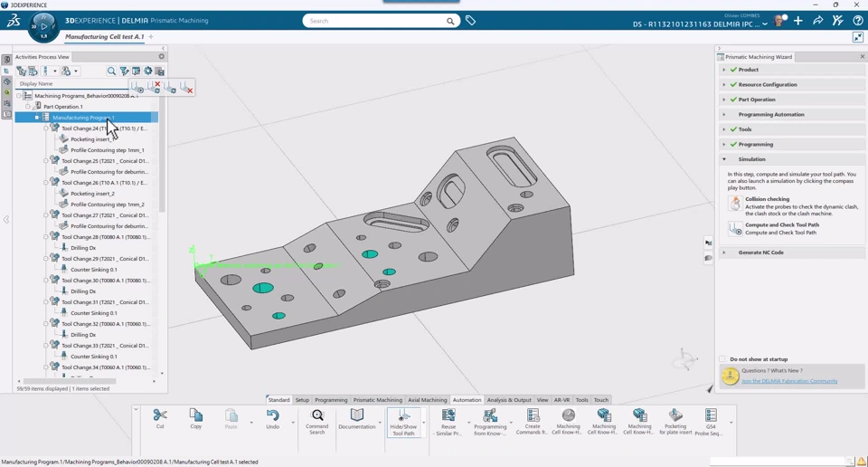Expand the Programming Automation section
Image resolution: width=868 pixels, height=467 pixels.
click(724, 114)
